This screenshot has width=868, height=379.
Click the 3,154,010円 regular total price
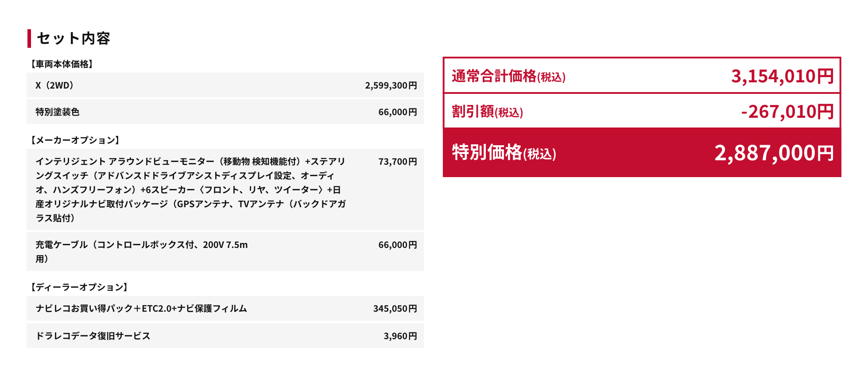tap(783, 76)
